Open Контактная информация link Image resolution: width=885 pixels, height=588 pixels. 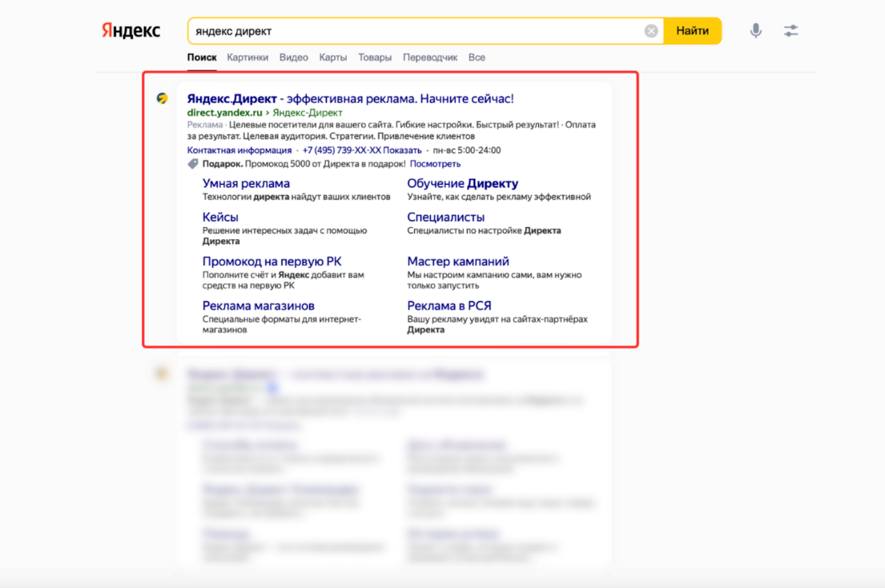coord(239,150)
